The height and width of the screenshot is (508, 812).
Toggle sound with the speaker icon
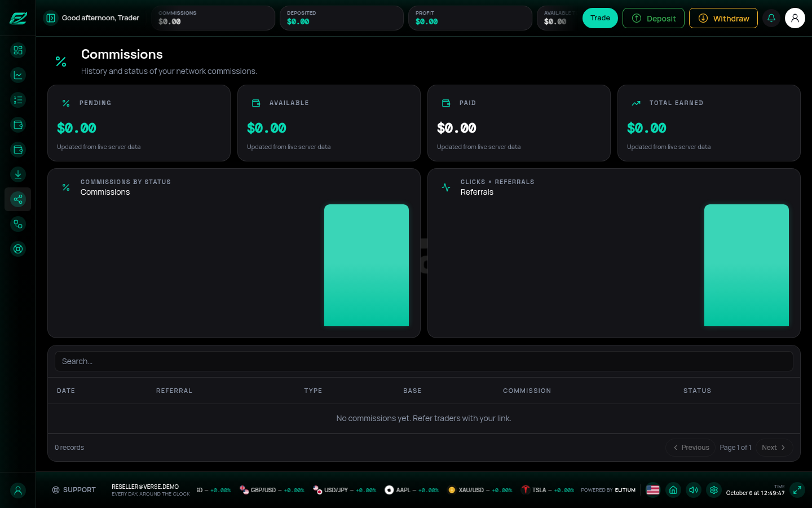694,490
